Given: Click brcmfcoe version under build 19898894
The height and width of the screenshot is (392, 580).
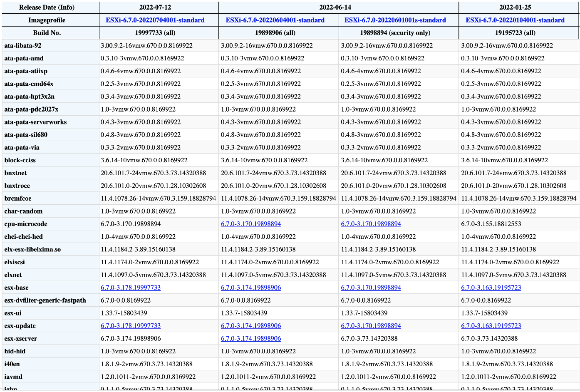Looking at the screenshot, I should 399,198.
